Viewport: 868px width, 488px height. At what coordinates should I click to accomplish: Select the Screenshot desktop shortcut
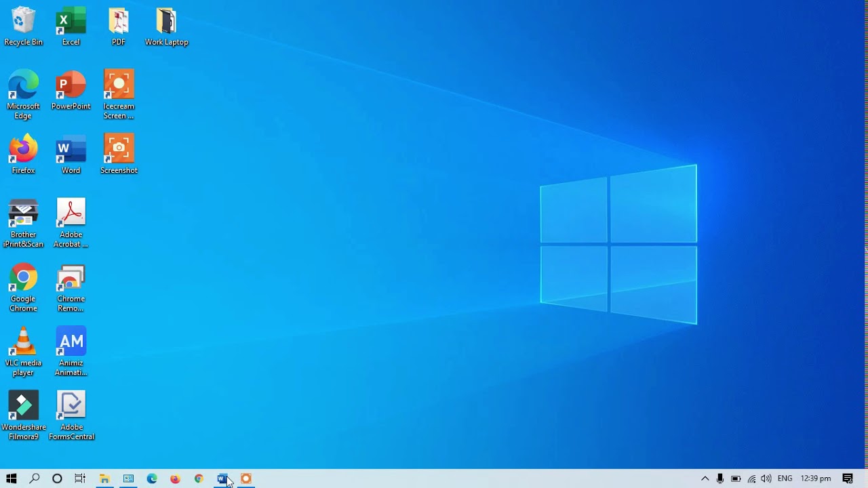[119, 155]
